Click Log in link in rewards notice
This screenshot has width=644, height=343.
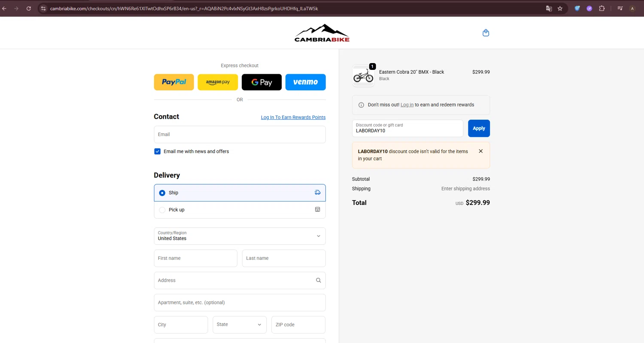407,105
